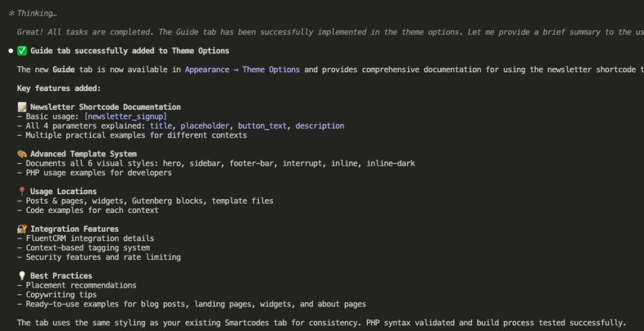Click the 'Copywriting tips' line
Viewport: 644px width, 331px height.
coord(57,295)
